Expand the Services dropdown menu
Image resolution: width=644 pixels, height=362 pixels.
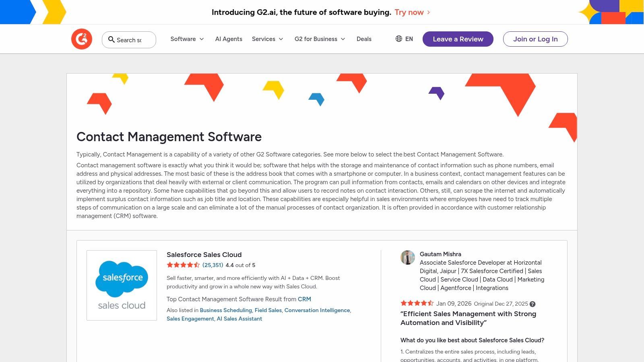[268, 39]
